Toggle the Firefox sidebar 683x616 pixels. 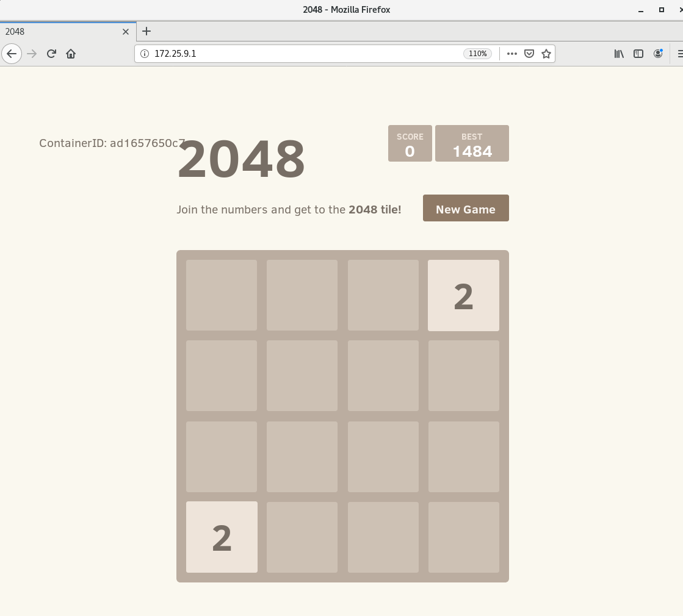638,54
